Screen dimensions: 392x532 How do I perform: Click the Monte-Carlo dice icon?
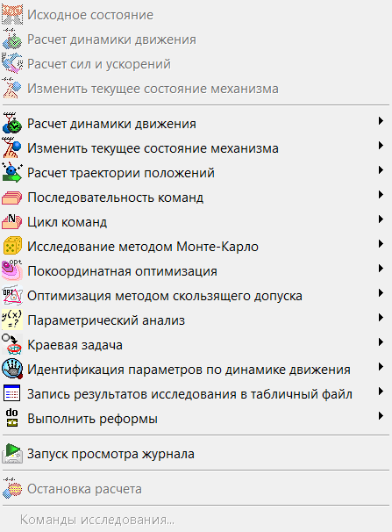tap(12, 246)
